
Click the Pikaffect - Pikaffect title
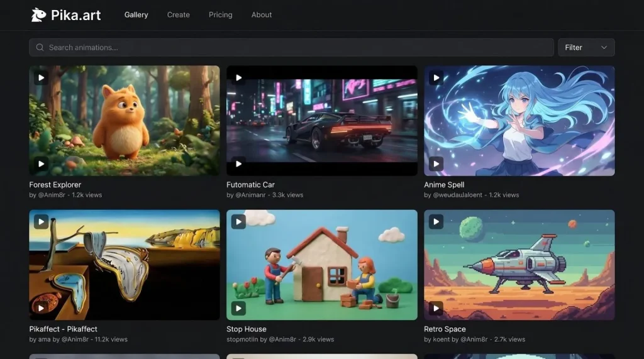64,329
